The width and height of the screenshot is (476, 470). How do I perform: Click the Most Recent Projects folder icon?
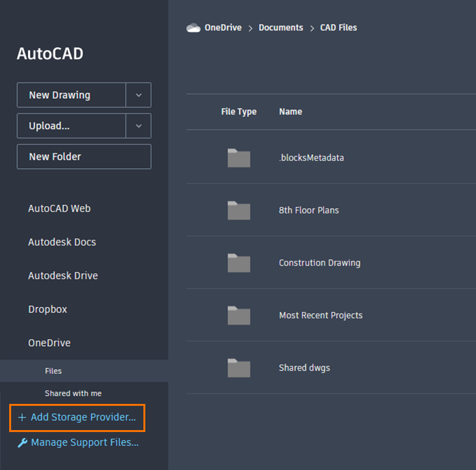click(239, 315)
